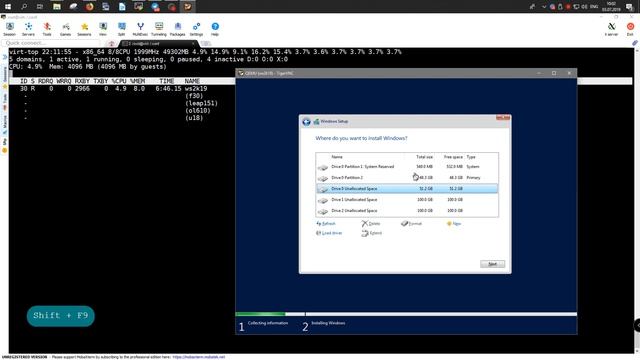Open the notification center icon in taskbar
Image resolution: width=640 pixels, height=360 pixels.
pos(629,7)
